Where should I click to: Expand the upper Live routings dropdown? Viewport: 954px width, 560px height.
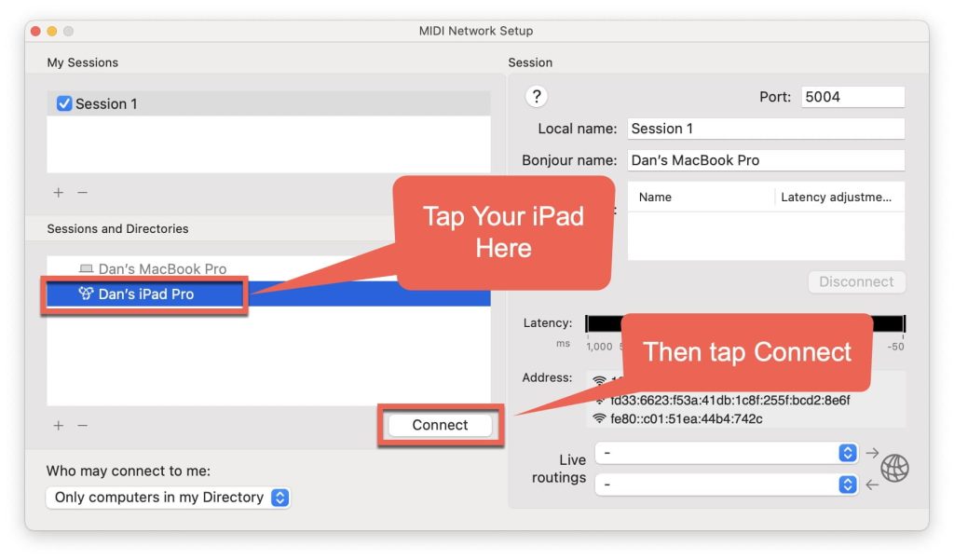click(x=726, y=453)
